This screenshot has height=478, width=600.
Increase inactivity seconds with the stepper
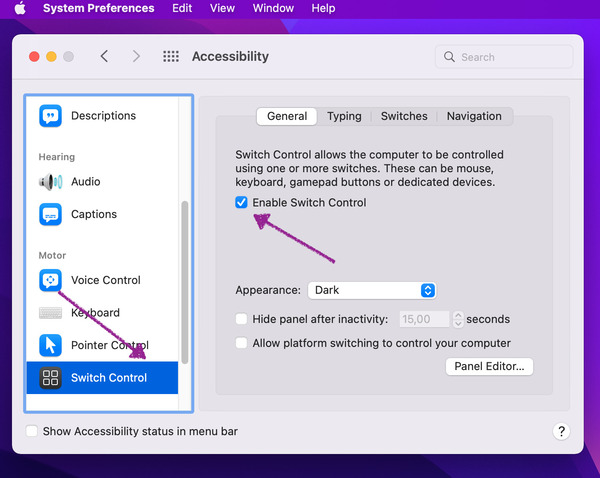pyautogui.click(x=458, y=315)
